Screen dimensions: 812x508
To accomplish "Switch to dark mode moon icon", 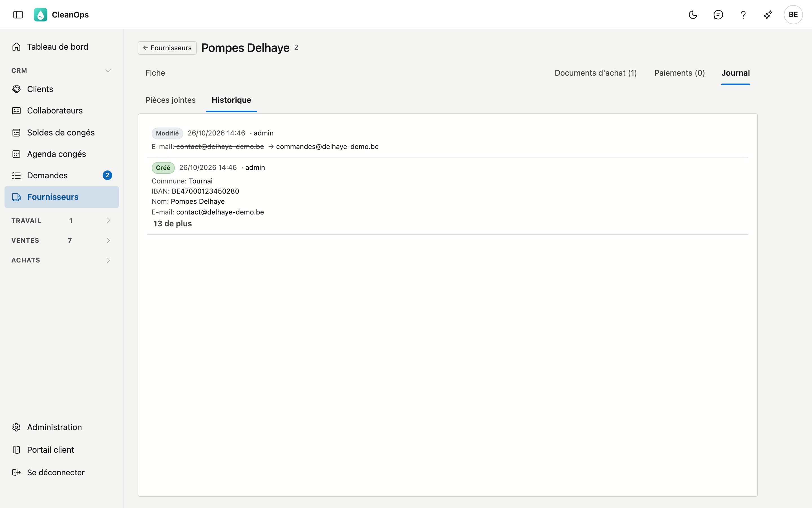I will [x=693, y=15].
